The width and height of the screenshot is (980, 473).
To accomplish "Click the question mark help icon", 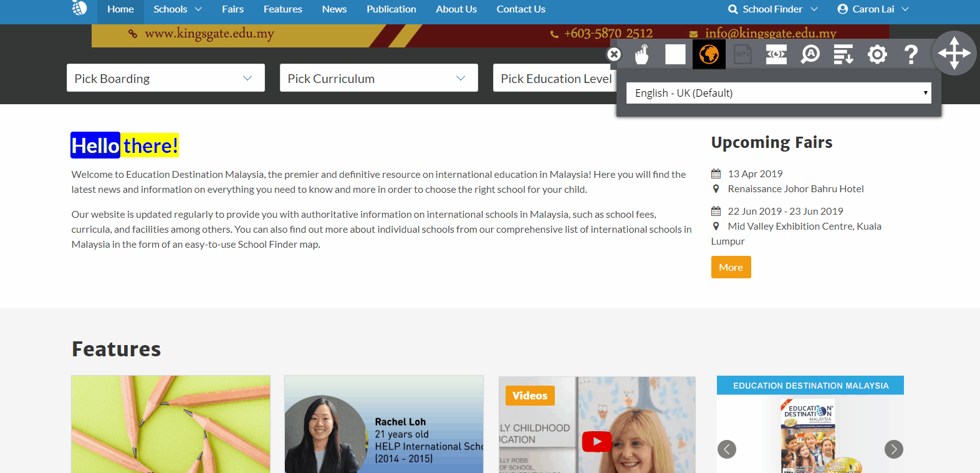I will click(911, 55).
